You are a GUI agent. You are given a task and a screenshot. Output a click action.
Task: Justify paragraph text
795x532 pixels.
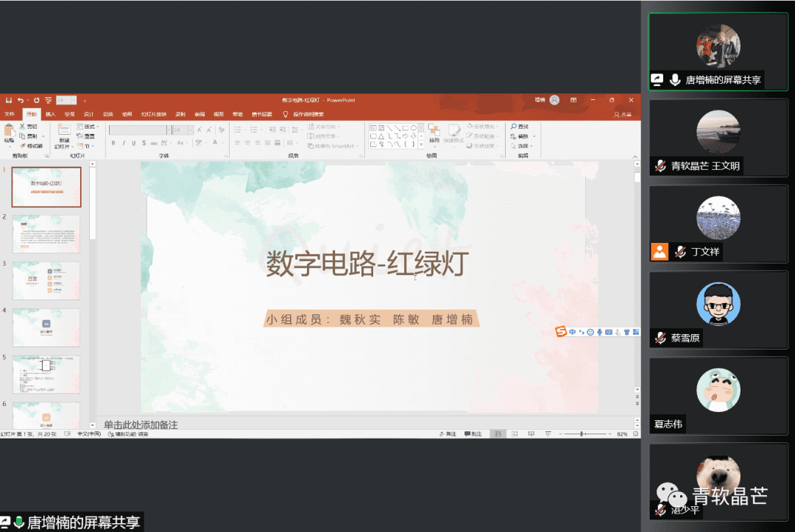coord(268,143)
